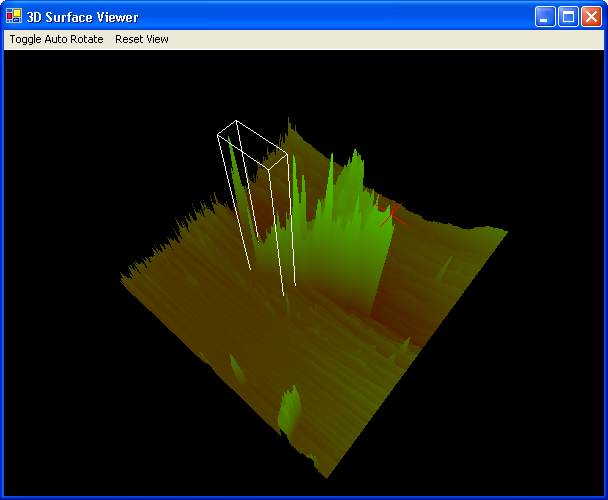Maximize the 3D Surface Viewer window
Image resolution: width=608 pixels, height=500 pixels.
568,17
